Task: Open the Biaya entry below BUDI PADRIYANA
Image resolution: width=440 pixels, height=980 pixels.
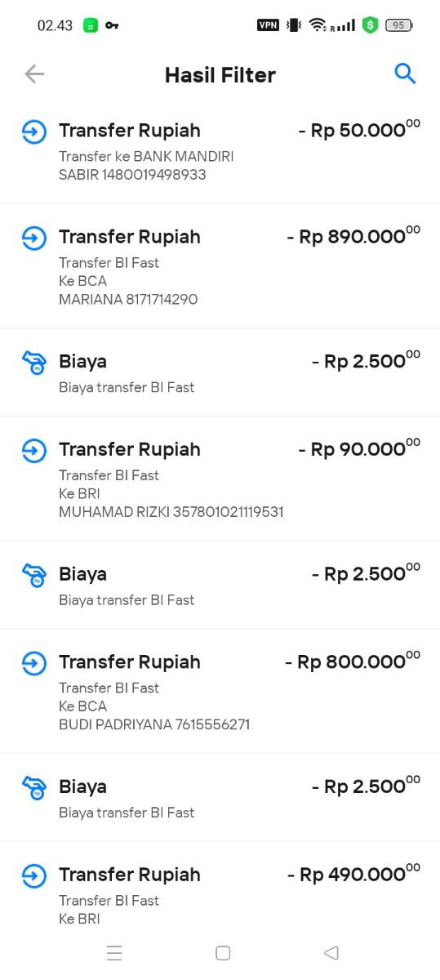Action: 220,798
